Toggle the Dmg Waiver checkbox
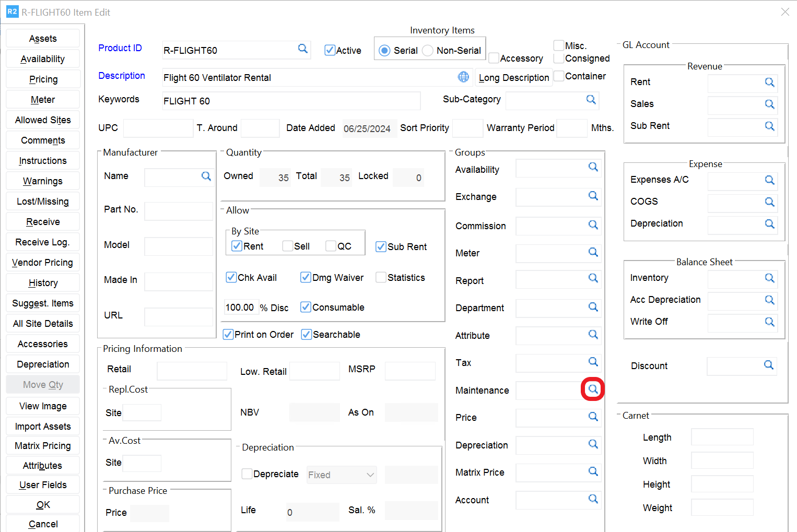Image resolution: width=797 pixels, height=532 pixels. pyautogui.click(x=306, y=277)
